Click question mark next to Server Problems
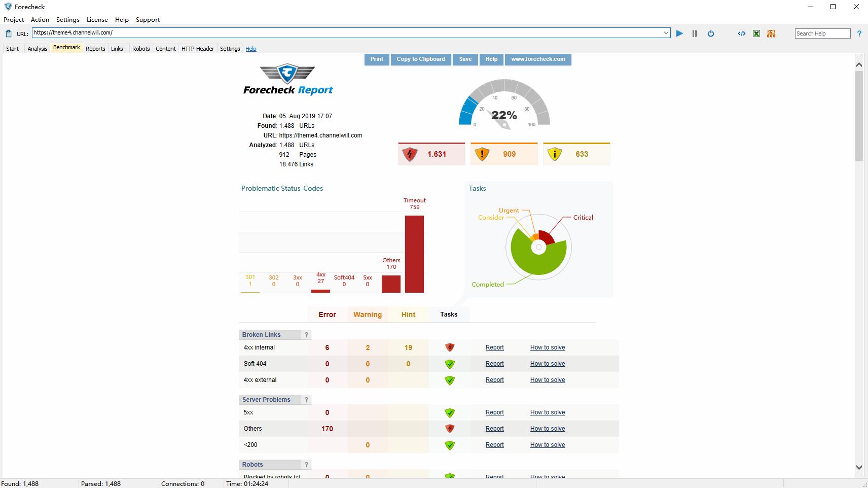This screenshot has height=488, width=868. coord(306,400)
